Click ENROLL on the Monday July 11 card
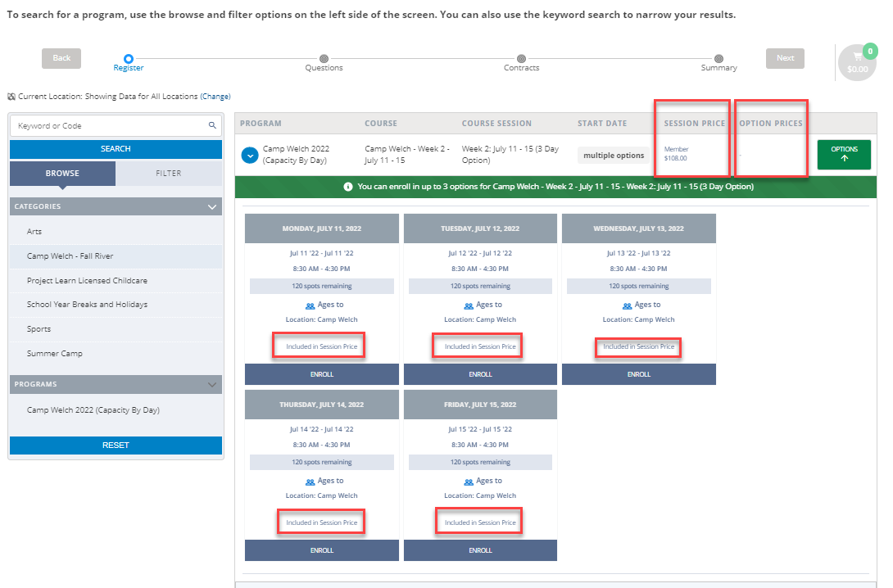Viewport: 893px width, 588px height. (x=321, y=373)
